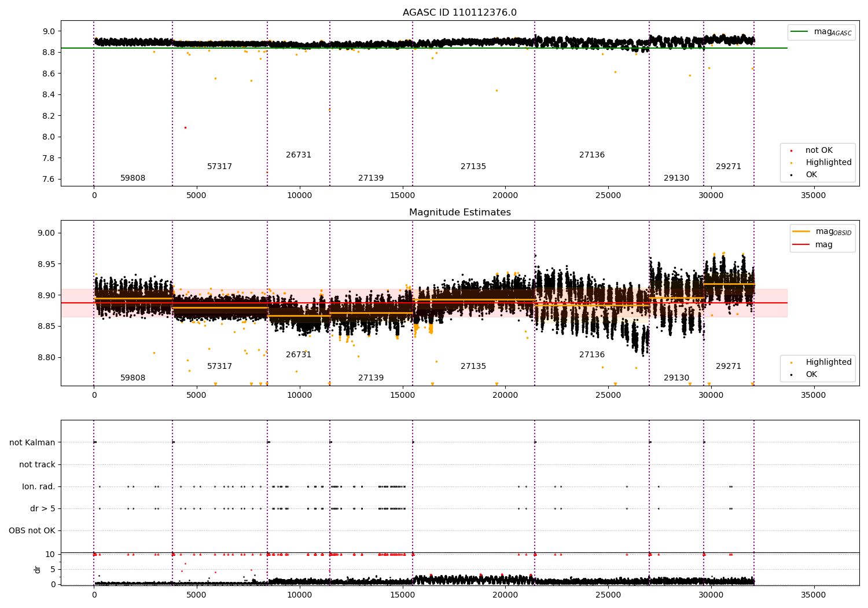This screenshot has width=868, height=608.
Task: Select the red "mag" legend entry
Action: point(812,245)
